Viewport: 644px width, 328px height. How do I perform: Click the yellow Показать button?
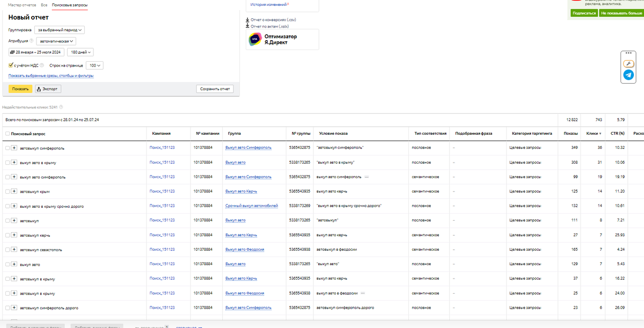[20, 89]
